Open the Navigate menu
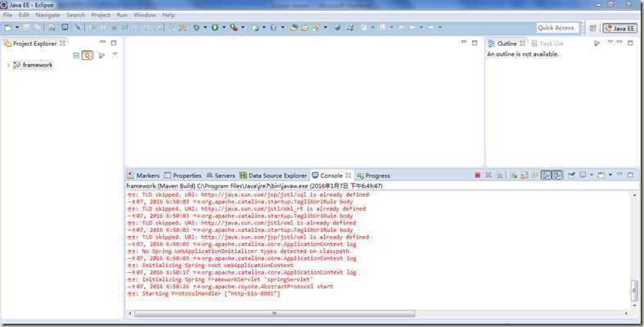644x327 pixels. (x=47, y=15)
